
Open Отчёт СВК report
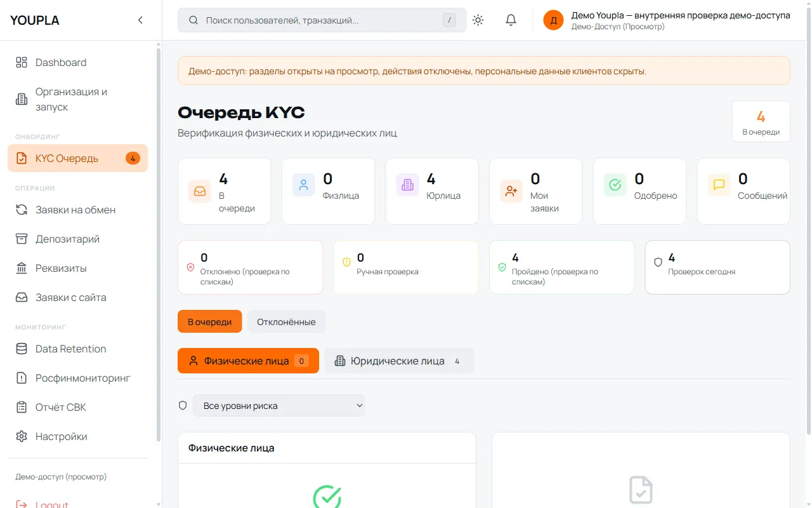(x=77, y=407)
